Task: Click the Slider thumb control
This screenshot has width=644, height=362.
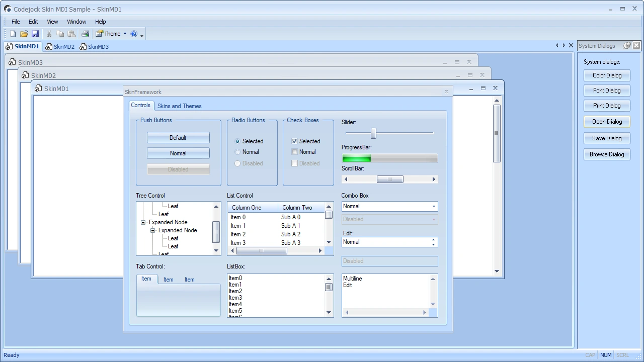Action: tap(373, 133)
